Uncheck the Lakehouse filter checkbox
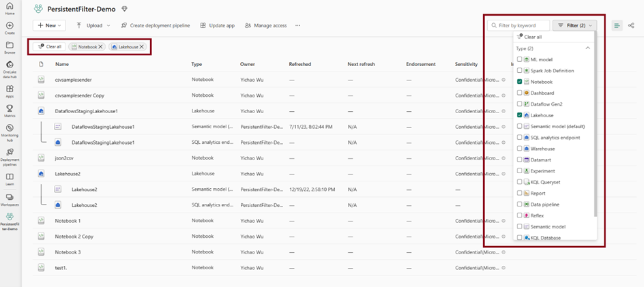Image resolution: width=644 pixels, height=287 pixels. (520, 115)
